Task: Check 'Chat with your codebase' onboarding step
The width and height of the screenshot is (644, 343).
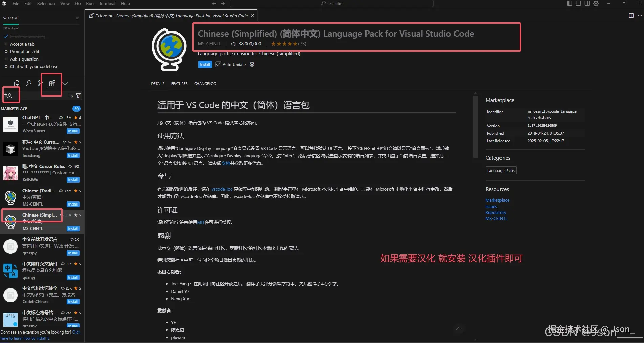Action: [6, 66]
